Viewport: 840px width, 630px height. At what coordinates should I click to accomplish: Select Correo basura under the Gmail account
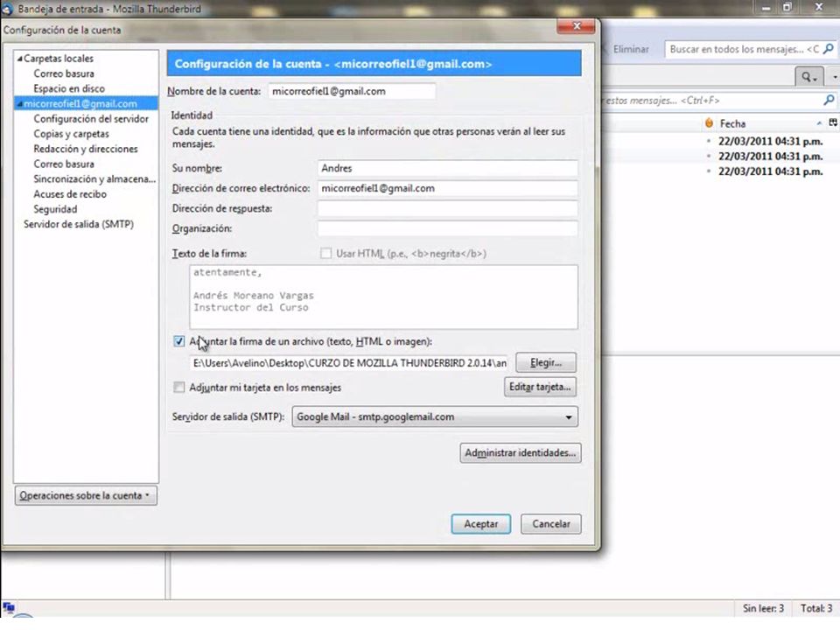tap(64, 164)
